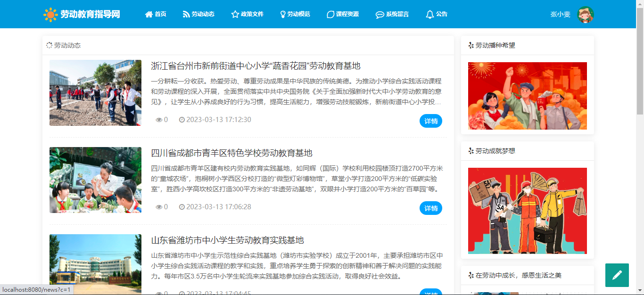Open 课程资源 in the navigation bar
644x295 pixels.
(x=343, y=14)
